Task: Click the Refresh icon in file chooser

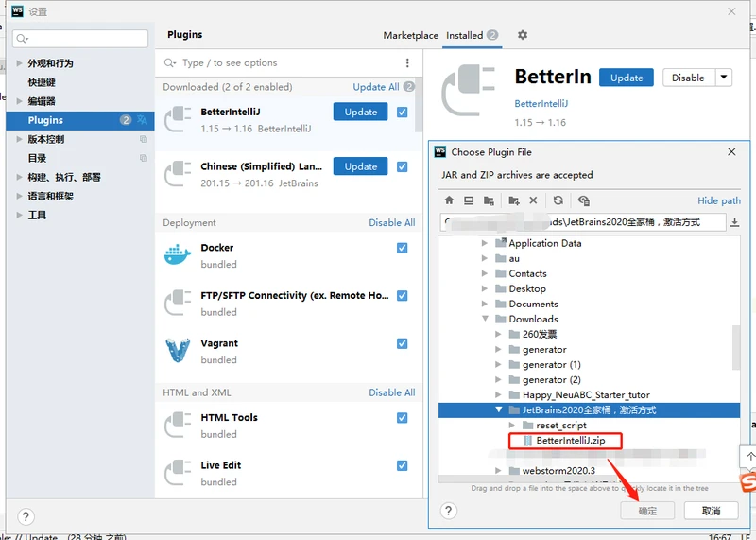Action: [558, 200]
